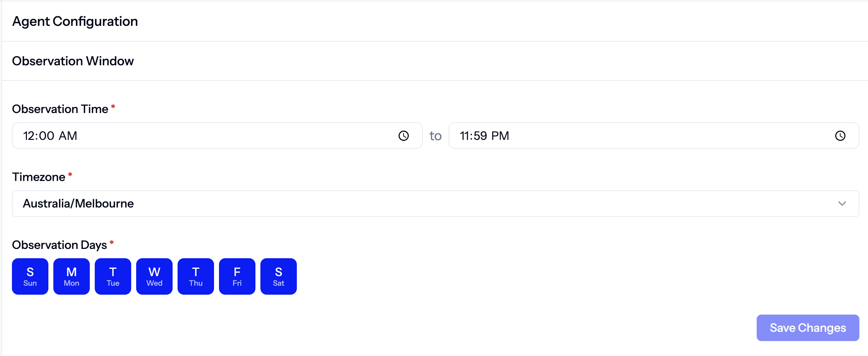Toggle the Monday observation day
Screen dimensions: 868x356
point(71,276)
